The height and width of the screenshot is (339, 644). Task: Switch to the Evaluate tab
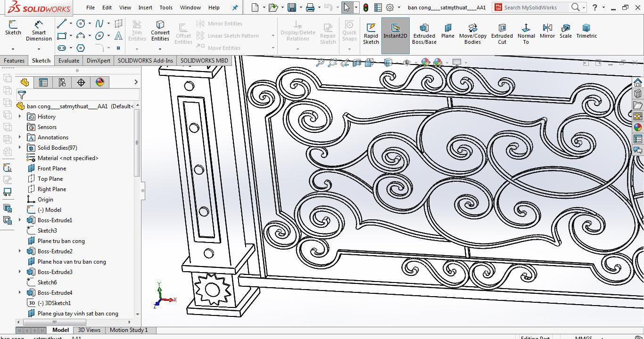point(69,61)
